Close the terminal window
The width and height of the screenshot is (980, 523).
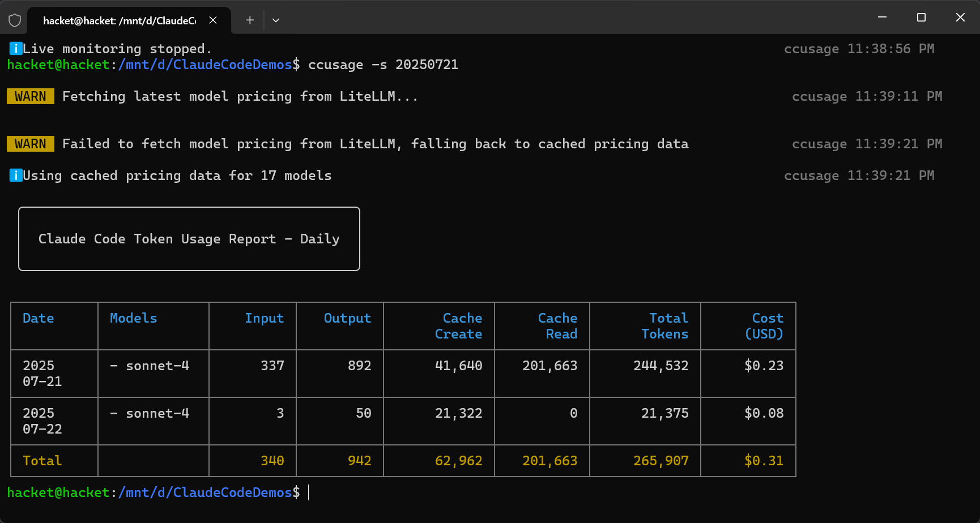coord(960,18)
